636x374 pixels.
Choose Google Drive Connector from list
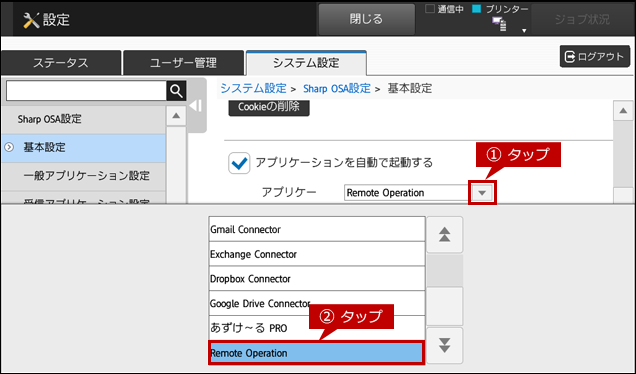[x=317, y=304]
